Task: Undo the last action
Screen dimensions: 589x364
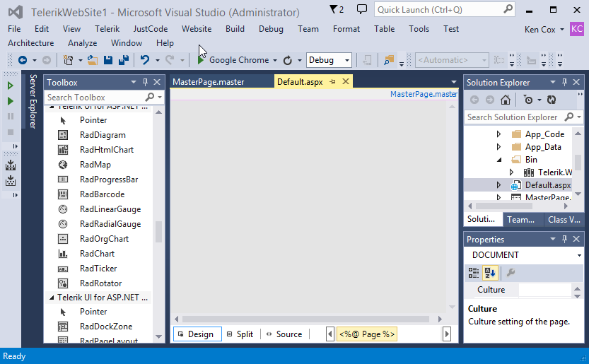Action: click(145, 60)
